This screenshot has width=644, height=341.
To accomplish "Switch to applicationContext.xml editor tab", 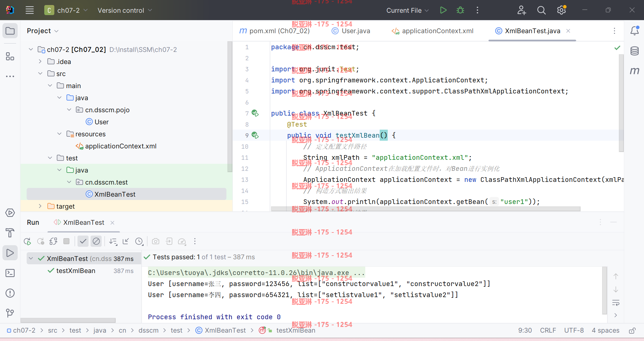I will point(433,31).
